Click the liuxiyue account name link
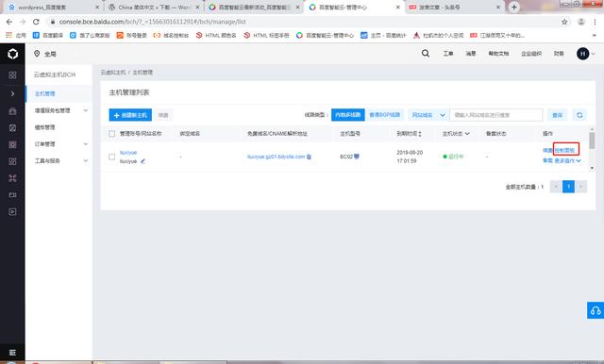This screenshot has width=604, height=364. tap(128, 153)
